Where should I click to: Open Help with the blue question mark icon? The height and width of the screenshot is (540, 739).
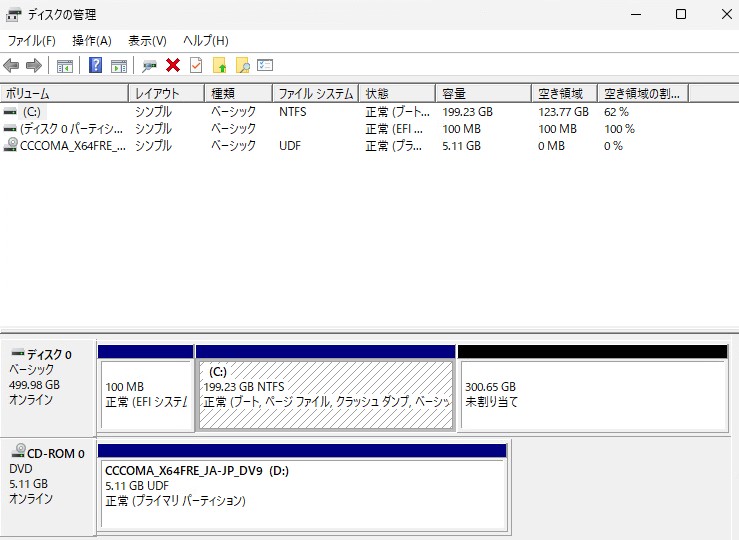pyautogui.click(x=95, y=65)
